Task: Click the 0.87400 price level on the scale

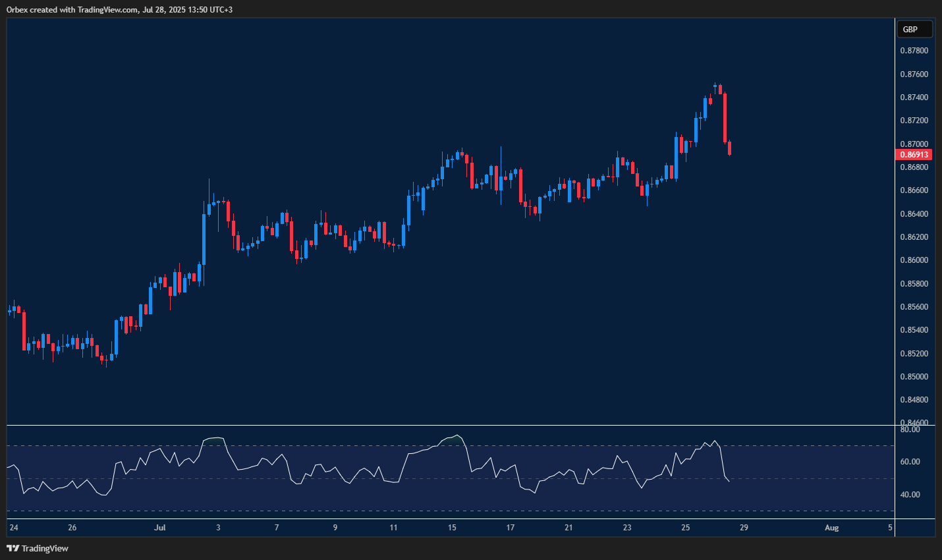Action: 916,96
